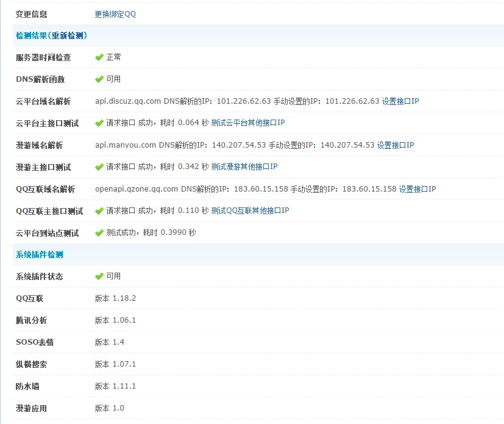Select the 云平台到站点测试 label
This screenshot has width=504, height=424.
[x=48, y=233]
